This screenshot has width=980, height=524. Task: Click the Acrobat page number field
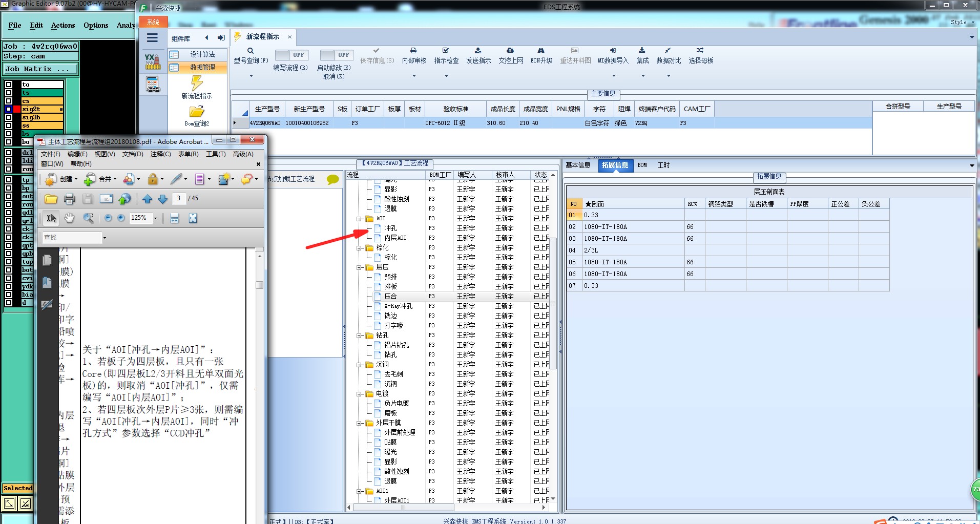click(178, 198)
